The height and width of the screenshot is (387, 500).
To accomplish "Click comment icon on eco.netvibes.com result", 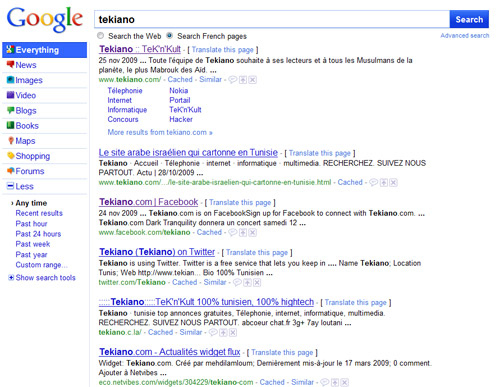I will (x=325, y=382).
